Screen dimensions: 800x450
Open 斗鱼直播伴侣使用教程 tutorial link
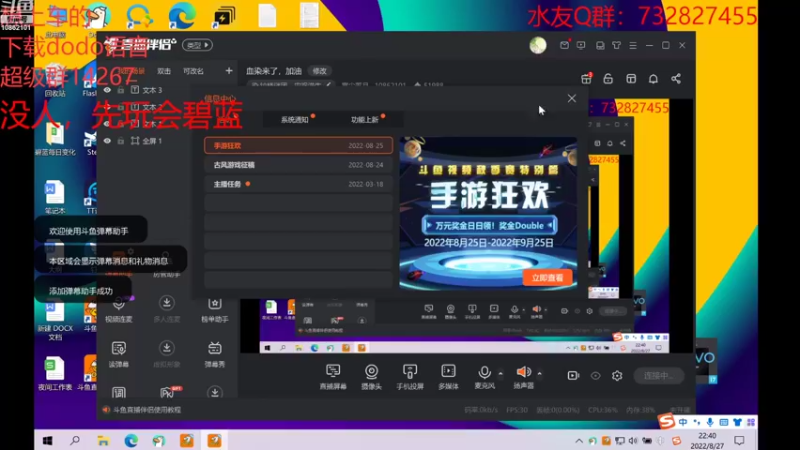pos(147,410)
